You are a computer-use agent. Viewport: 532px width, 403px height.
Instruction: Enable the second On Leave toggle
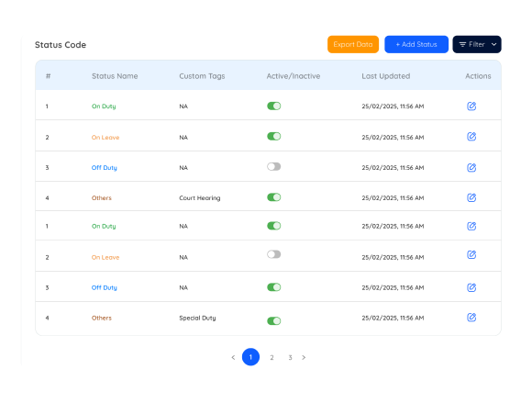[274, 254]
